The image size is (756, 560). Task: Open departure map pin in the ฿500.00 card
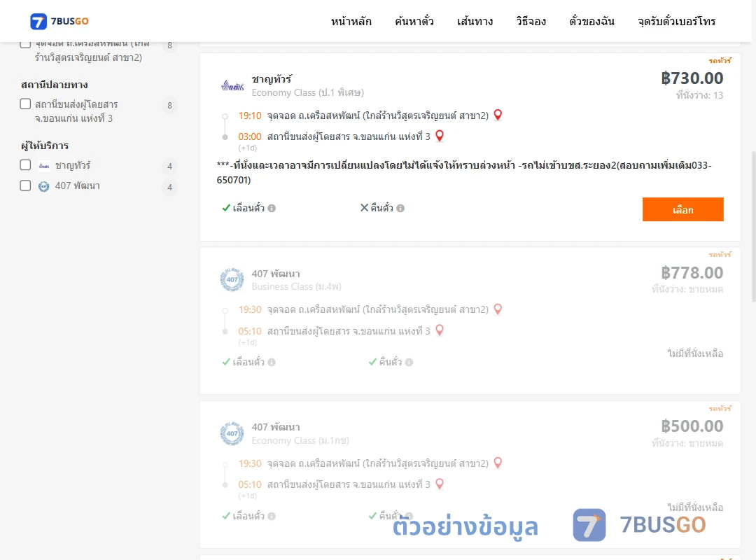498,463
